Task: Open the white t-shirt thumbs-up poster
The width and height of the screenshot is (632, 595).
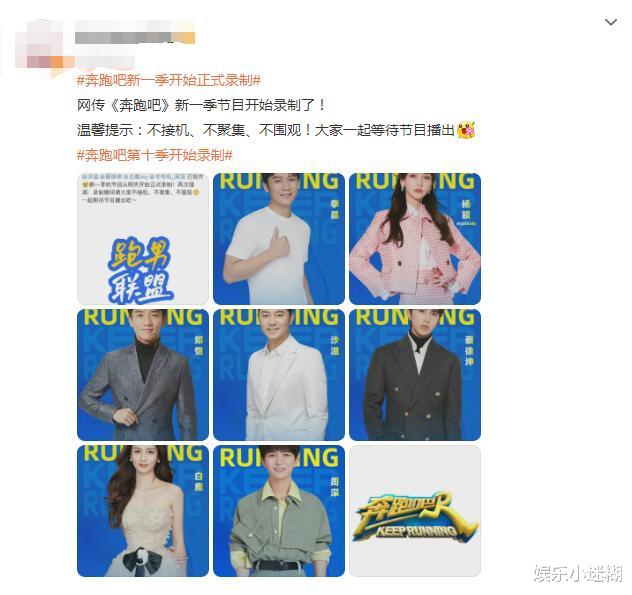Action: coord(279,239)
